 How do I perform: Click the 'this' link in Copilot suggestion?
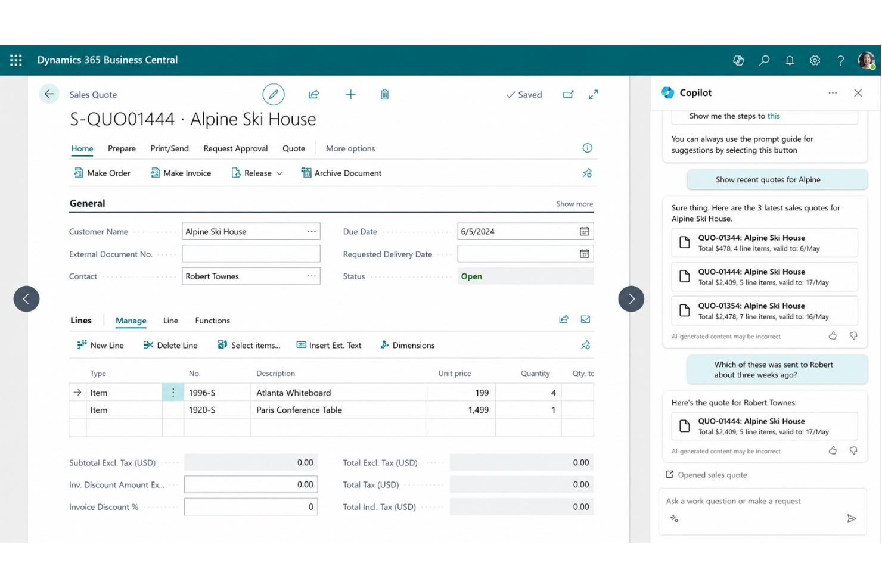pos(774,116)
